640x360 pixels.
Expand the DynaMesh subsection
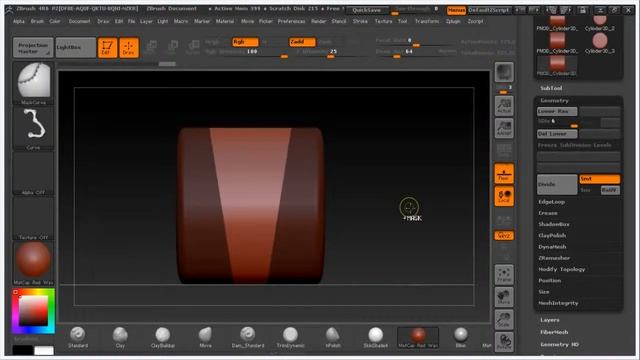pyautogui.click(x=552, y=247)
